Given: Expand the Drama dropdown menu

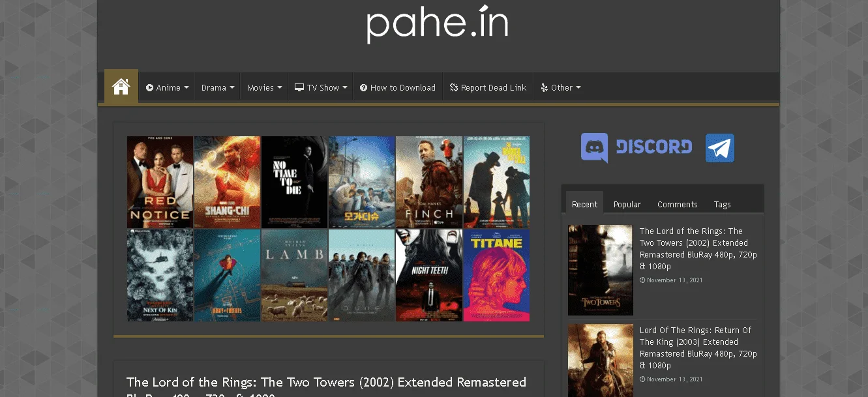Looking at the screenshot, I should [217, 87].
